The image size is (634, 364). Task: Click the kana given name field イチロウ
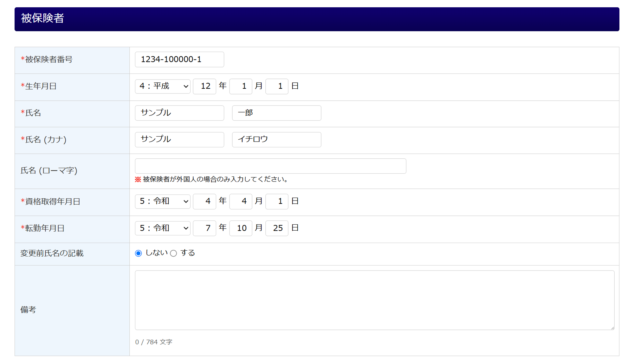tap(276, 139)
